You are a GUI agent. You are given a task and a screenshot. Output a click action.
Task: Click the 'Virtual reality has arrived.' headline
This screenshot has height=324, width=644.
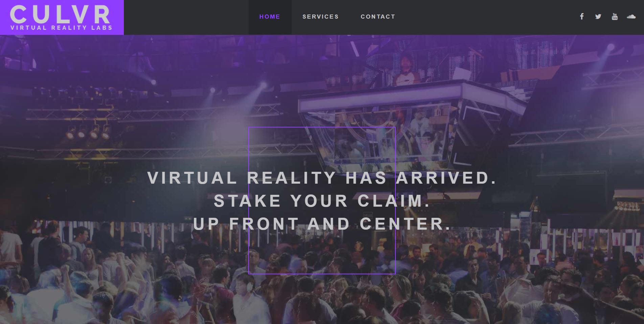(x=322, y=178)
